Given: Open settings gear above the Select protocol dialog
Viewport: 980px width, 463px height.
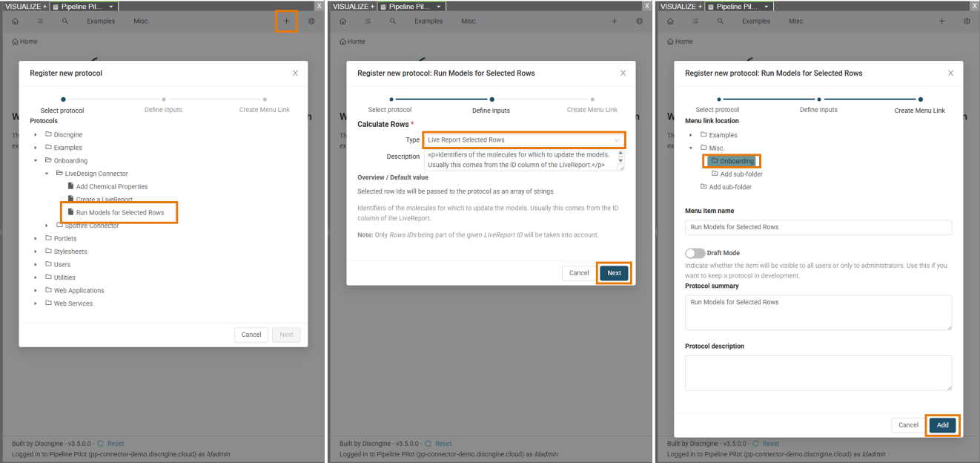Looking at the screenshot, I should [311, 21].
